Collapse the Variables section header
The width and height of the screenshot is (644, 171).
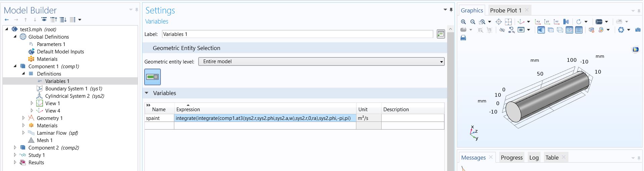coord(147,93)
